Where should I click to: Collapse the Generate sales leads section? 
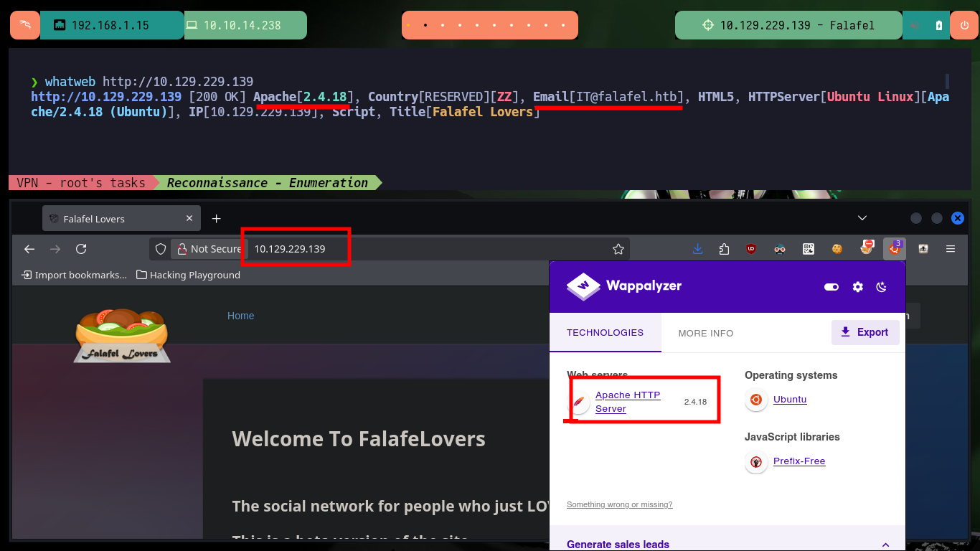[x=885, y=545]
